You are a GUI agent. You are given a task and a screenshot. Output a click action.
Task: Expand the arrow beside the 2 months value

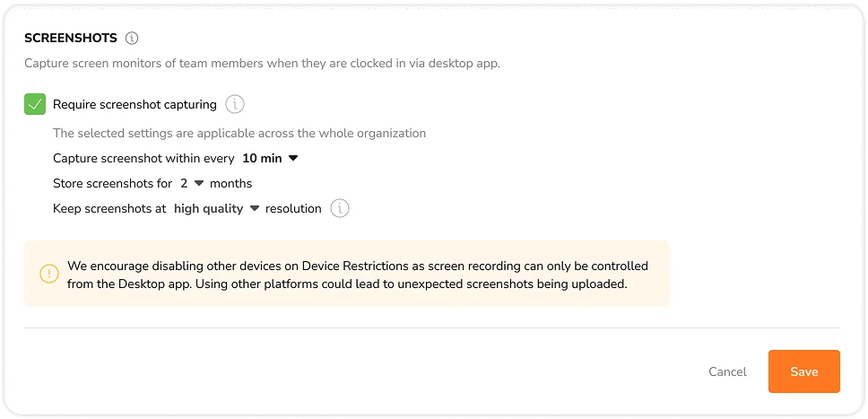tap(199, 183)
